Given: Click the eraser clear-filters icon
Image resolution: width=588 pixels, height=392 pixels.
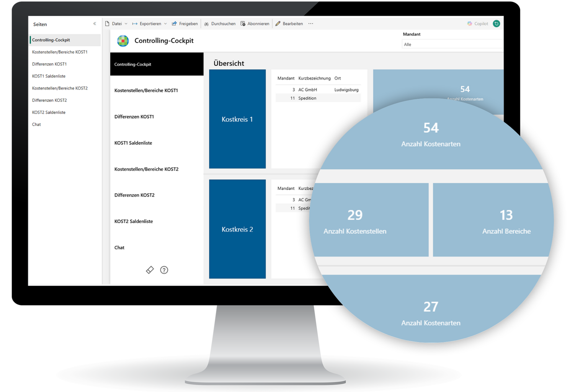Looking at the screenshot, I should pyautogui.click(x=150, y=270).
